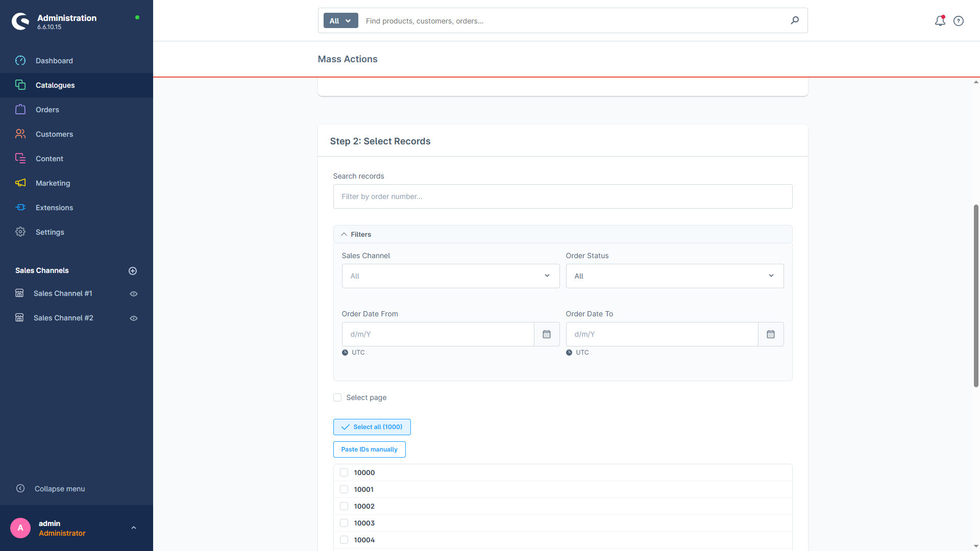The width and height of the screenshot is (980, 551).
Task: Open Catalogues menu item
Action: tap(77, 85)
